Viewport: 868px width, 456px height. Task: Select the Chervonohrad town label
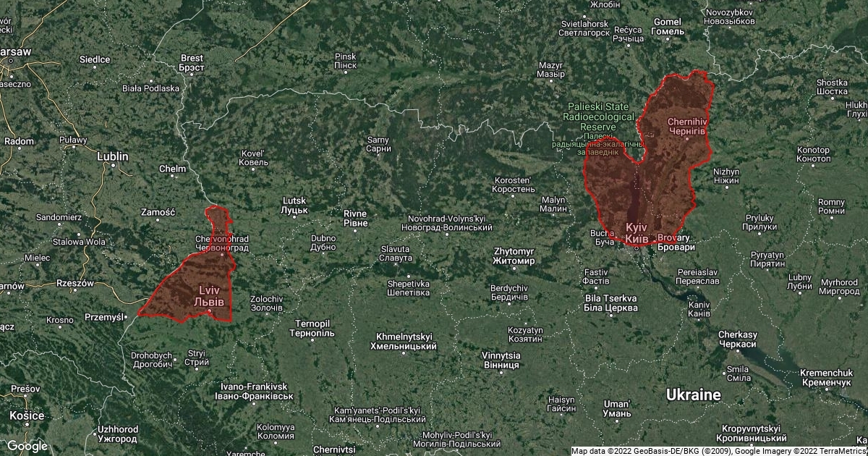click(x=222, y=243)
